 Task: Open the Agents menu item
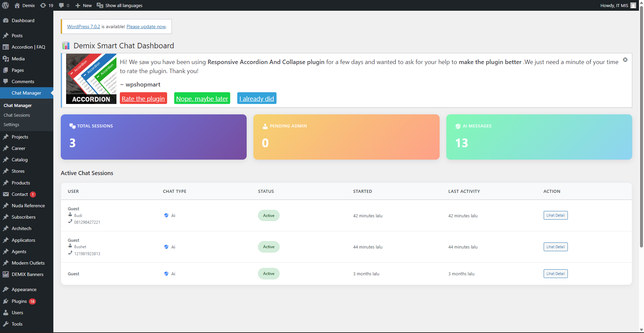point(27,252)
